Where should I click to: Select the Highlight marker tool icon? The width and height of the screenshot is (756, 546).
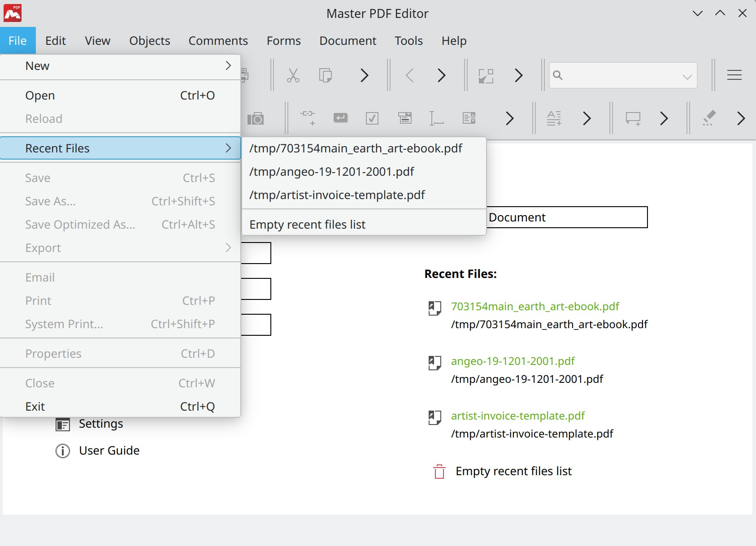tap(709, 118)
